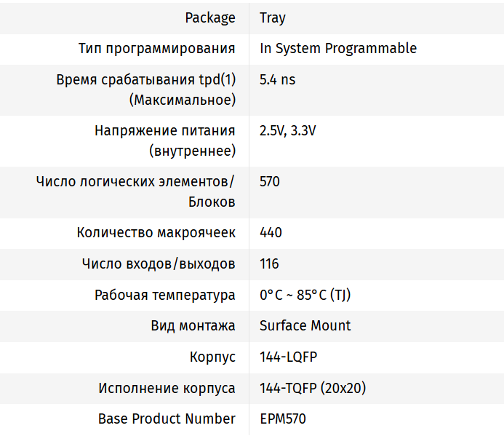504x444 pixels.
Task: Select the In System Programmable value
Action: tap(338, 49)
